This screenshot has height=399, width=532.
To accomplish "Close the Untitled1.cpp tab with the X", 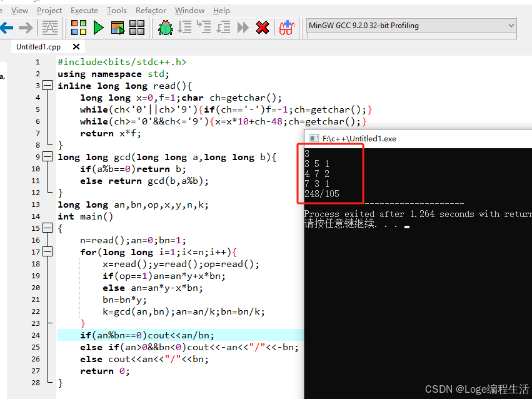I will pos(76,46).
